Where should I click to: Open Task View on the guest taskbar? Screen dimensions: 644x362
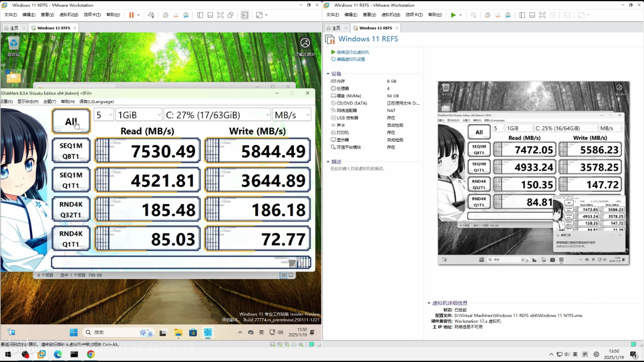[163, 332]
